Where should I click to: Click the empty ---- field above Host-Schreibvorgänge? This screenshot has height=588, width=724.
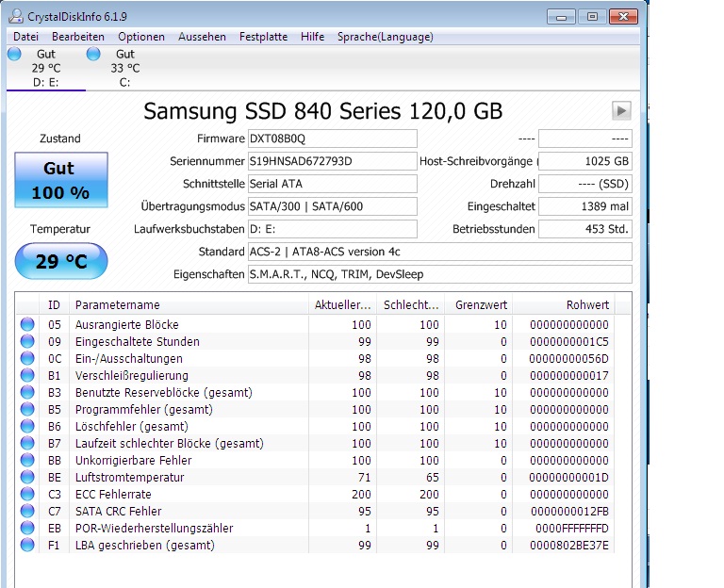coord(585,139)
